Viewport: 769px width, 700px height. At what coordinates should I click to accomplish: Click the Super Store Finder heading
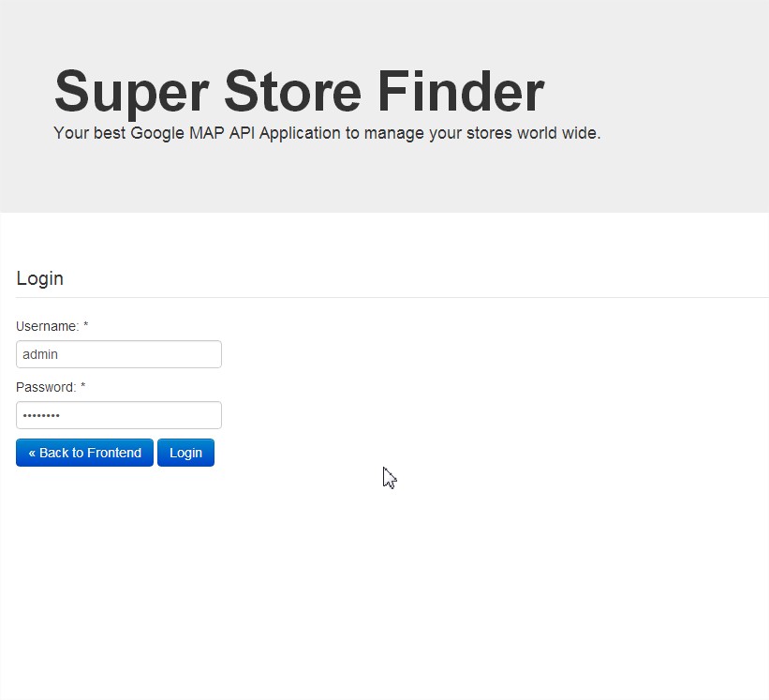(x=299, y=92)
